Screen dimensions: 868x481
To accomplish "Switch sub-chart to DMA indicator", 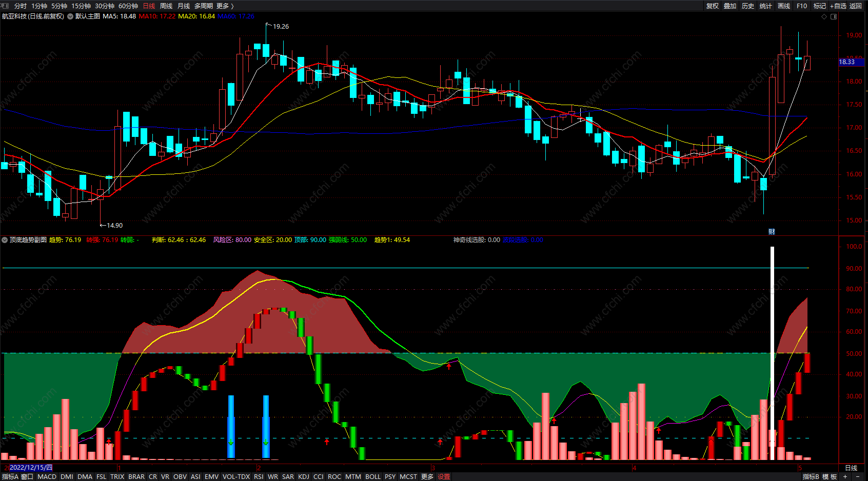I will 85,477.
